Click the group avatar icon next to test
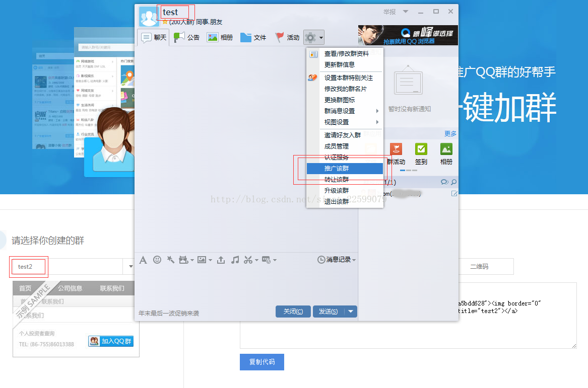This screenshot has width=588, height=388. pos(149,17)
